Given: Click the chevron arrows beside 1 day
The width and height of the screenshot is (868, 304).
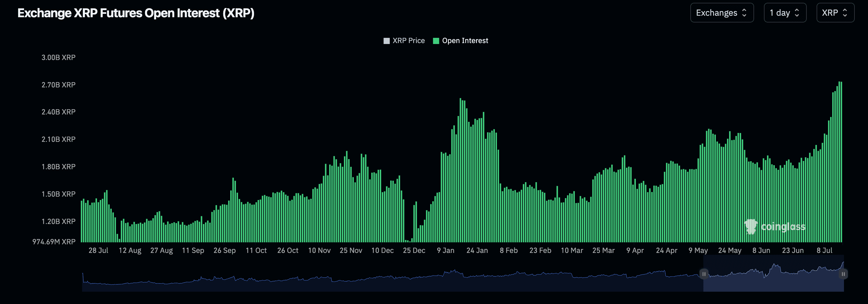Looking at the screenshot, I should tap(797, 13).
